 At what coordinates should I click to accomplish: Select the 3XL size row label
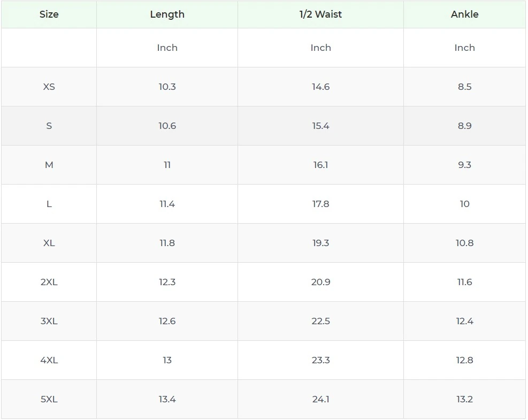tap(49, 321)
